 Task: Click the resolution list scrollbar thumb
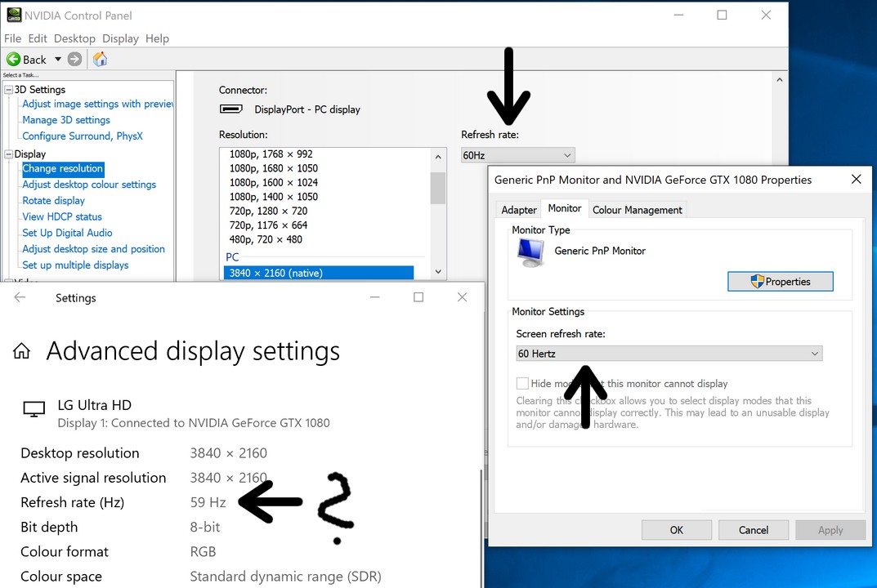tap(438, 189)
